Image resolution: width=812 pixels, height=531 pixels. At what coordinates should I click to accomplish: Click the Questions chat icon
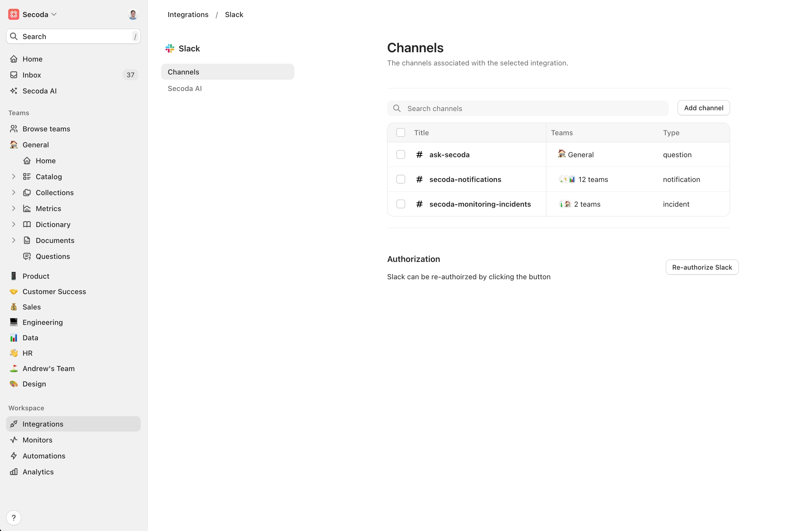click(x=27, y=256)
